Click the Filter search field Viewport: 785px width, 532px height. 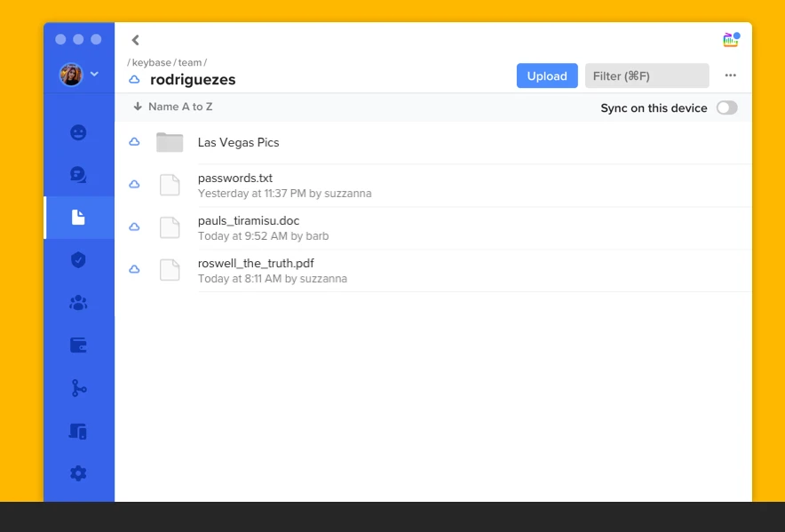click(x=646, y=75)
